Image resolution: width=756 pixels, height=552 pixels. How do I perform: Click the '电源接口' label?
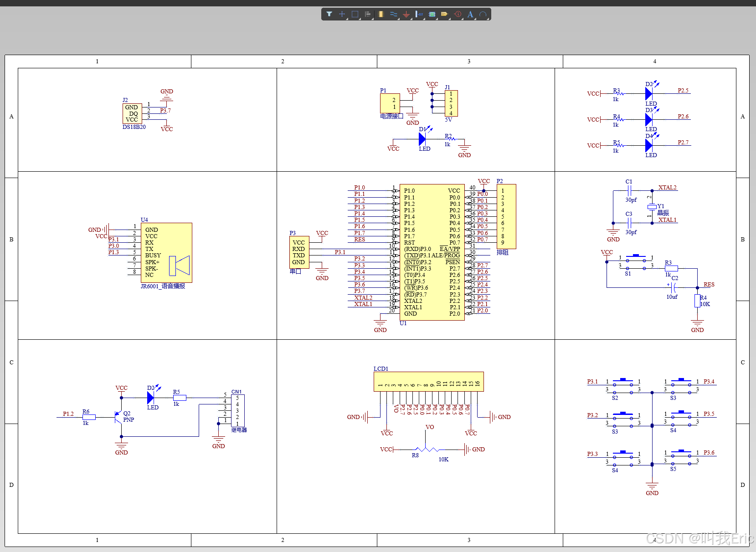[392, 116]
